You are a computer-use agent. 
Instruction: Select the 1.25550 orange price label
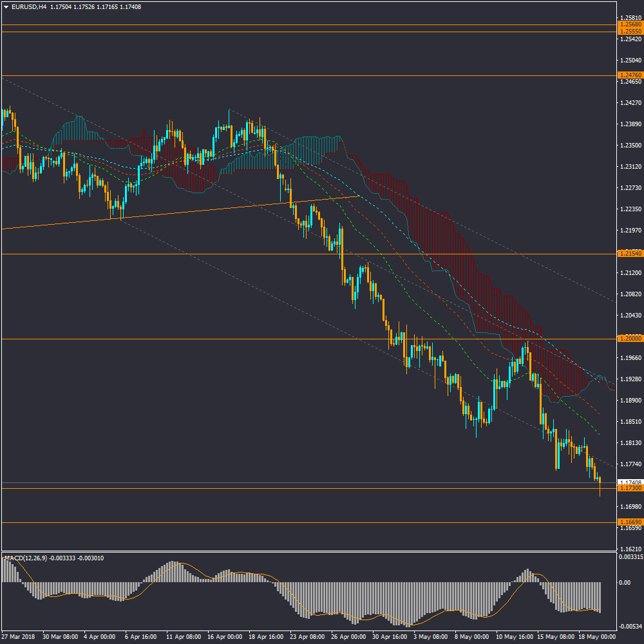click(629, 32)
